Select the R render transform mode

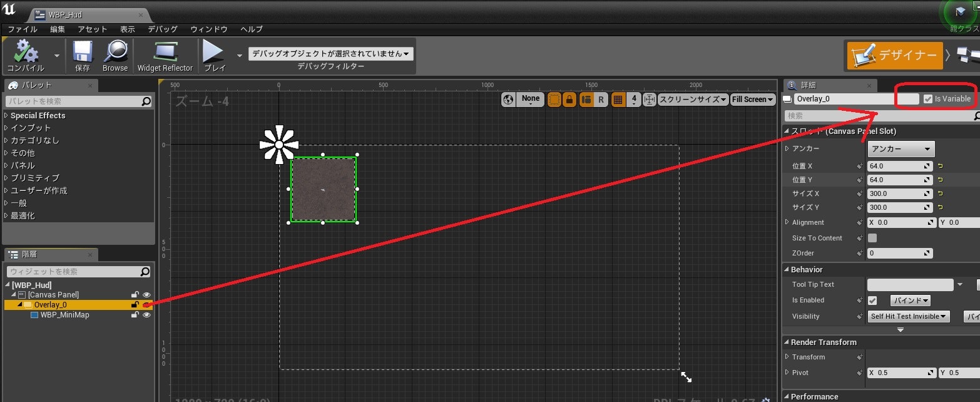601,99
